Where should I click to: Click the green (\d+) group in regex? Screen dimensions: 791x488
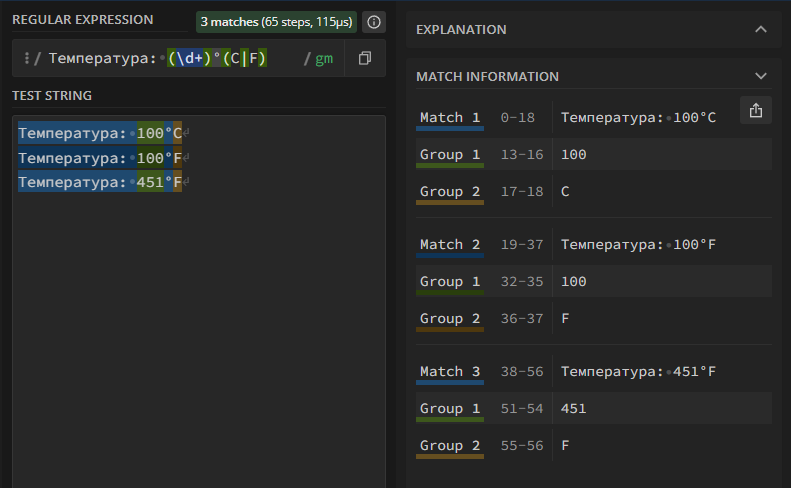[x=189, y=59]
